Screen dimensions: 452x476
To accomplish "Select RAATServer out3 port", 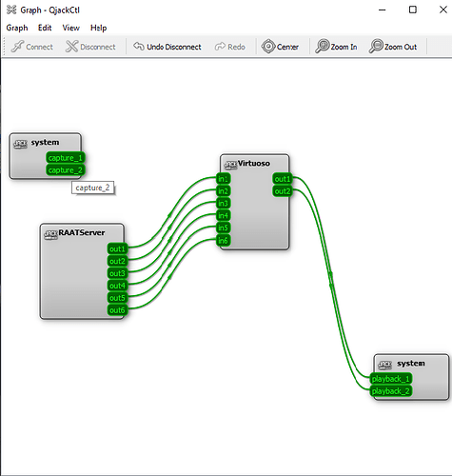I will coord(117,273).
